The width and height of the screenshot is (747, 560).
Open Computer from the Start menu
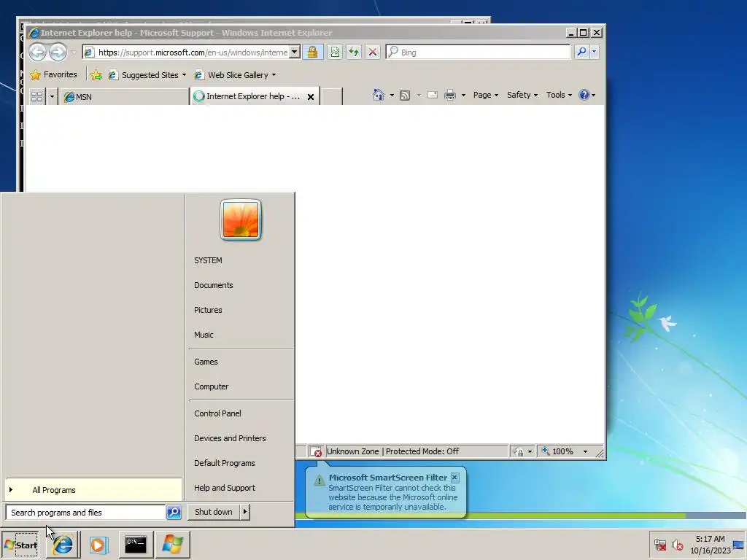click(241, 386)
